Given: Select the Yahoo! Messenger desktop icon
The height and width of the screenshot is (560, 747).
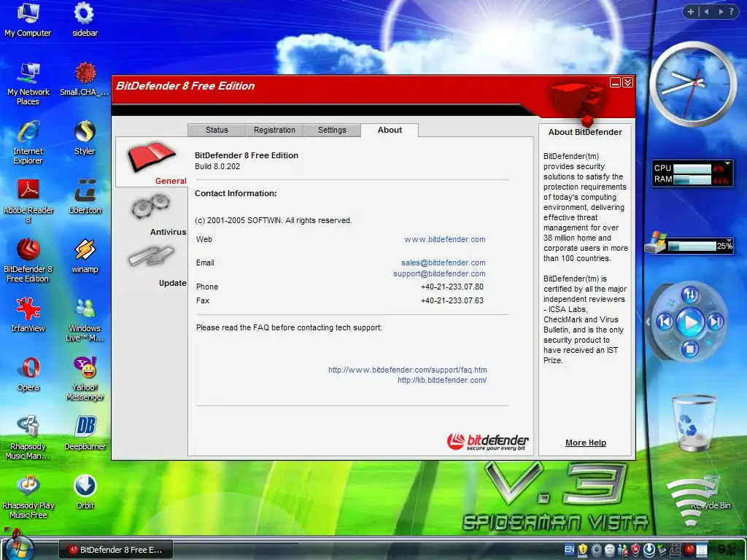Looking at the screenshot, I should tap(85, 378).
